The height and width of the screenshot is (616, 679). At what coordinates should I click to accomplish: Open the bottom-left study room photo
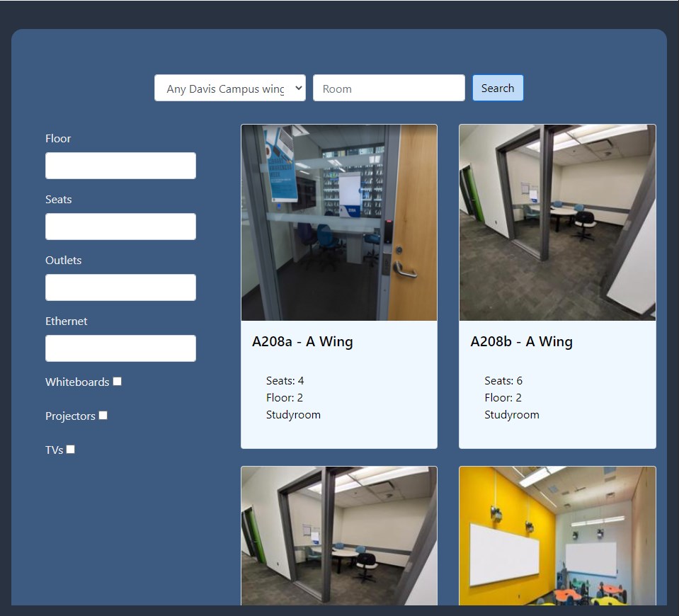click(x=338, y=536)
